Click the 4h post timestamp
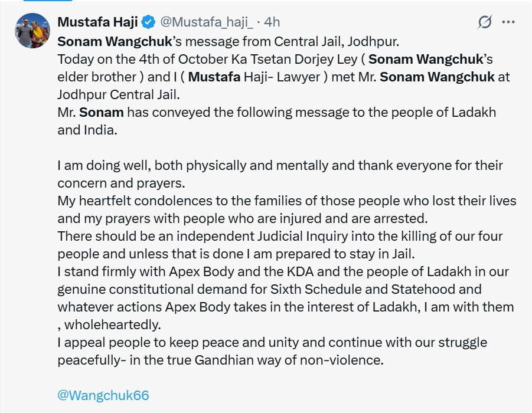Viewport: 532px width, 413px height. click(x=272, y=22)
